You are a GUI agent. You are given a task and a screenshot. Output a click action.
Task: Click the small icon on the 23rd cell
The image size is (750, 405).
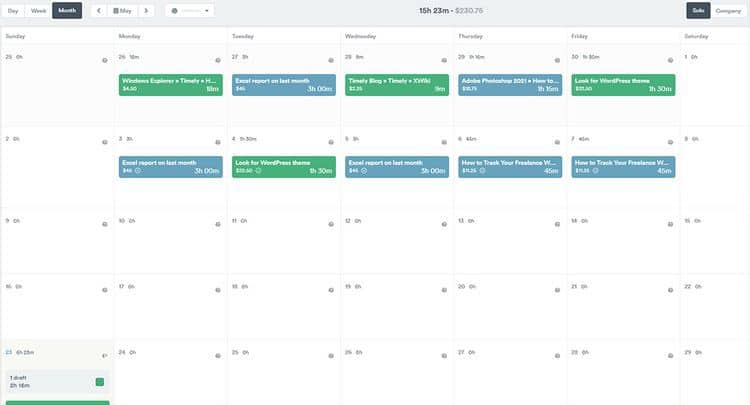105,354
